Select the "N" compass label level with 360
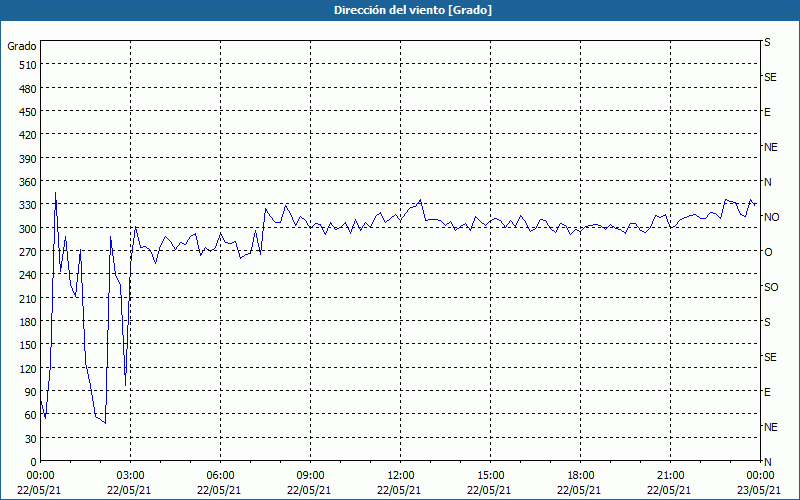Screen dimensions: 800x500 point(767,182)
